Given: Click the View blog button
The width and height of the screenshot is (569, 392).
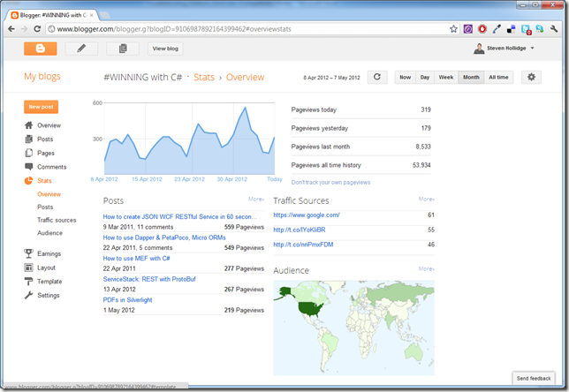Looking at the screenshot, I should click(x=165, y=49).
